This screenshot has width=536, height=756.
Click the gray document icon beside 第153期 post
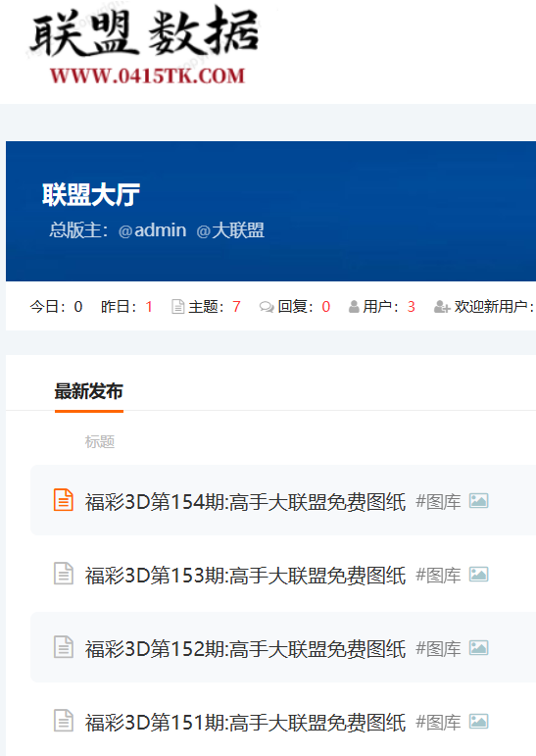coord(63,574)
